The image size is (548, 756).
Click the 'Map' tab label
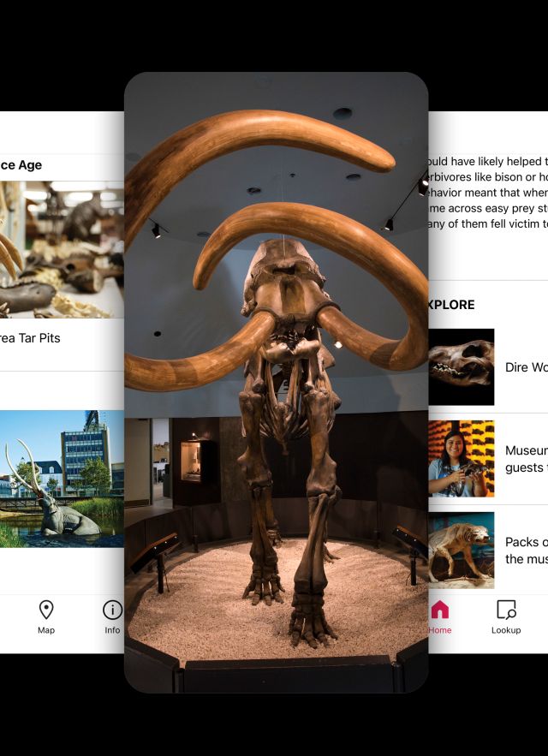[x=46, y=630]
